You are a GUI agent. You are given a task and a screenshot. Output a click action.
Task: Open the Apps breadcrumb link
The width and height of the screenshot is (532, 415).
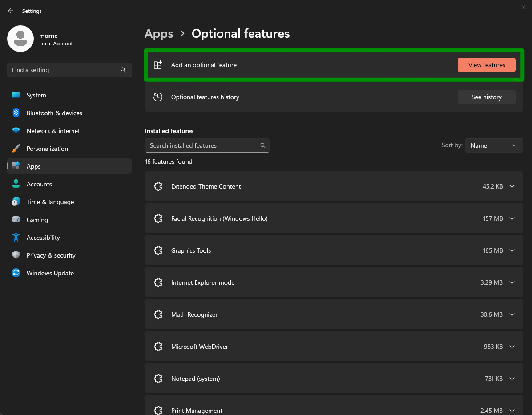[159, 33]
